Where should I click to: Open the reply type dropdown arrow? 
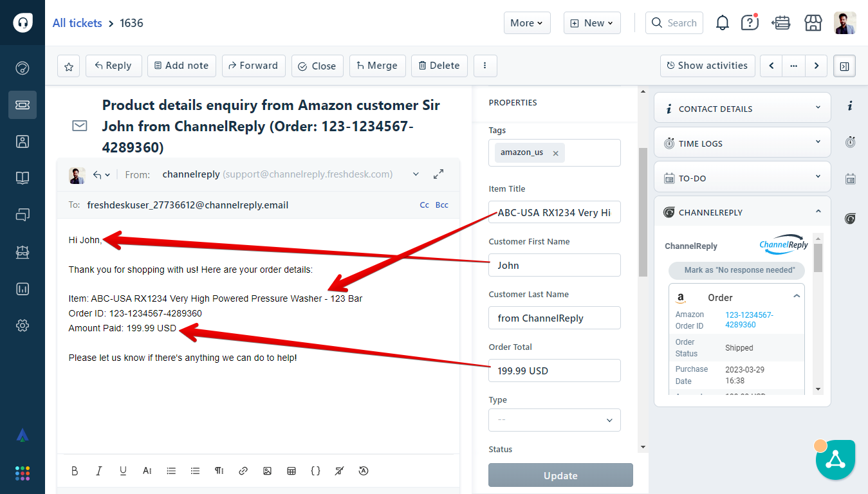pos(102,174)
